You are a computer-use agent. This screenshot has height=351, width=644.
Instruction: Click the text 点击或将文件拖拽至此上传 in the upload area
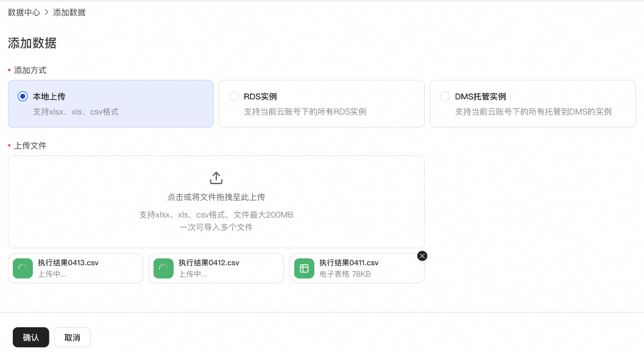[x=216, y=197]
